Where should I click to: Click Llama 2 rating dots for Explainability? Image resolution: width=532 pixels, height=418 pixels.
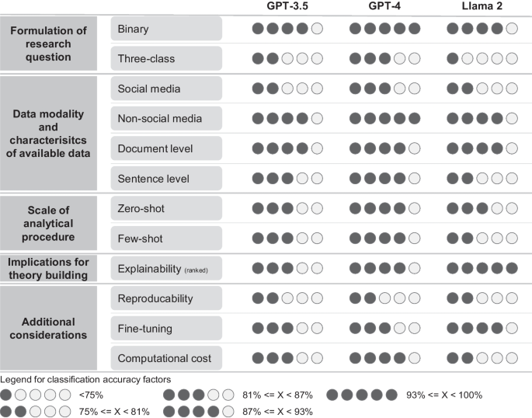pos(482,268)
